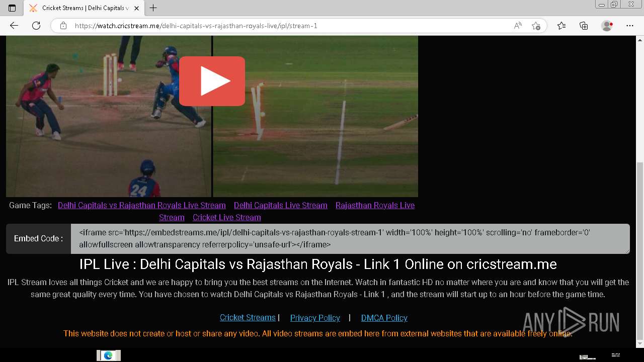Open Settings and more menu
Image resolution: width=644 pixels, height=362 pixels.
[630, 26]
